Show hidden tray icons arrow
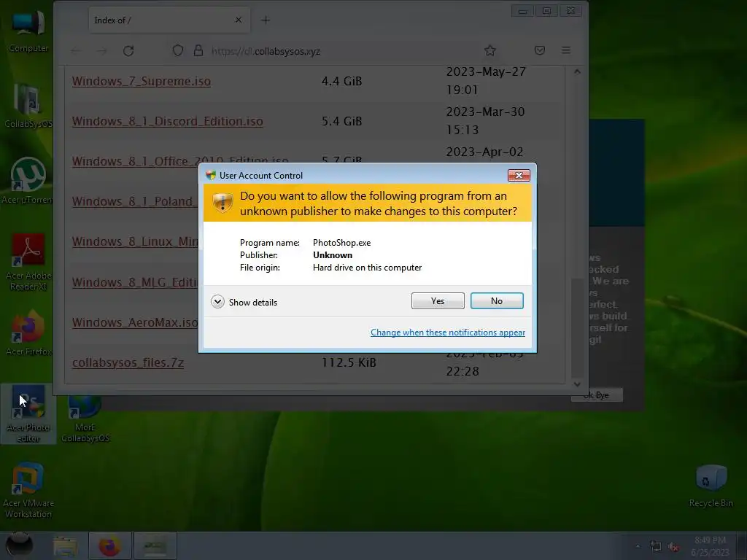The height and width of the screenshot is (560, 747). (x=638, y=547)
